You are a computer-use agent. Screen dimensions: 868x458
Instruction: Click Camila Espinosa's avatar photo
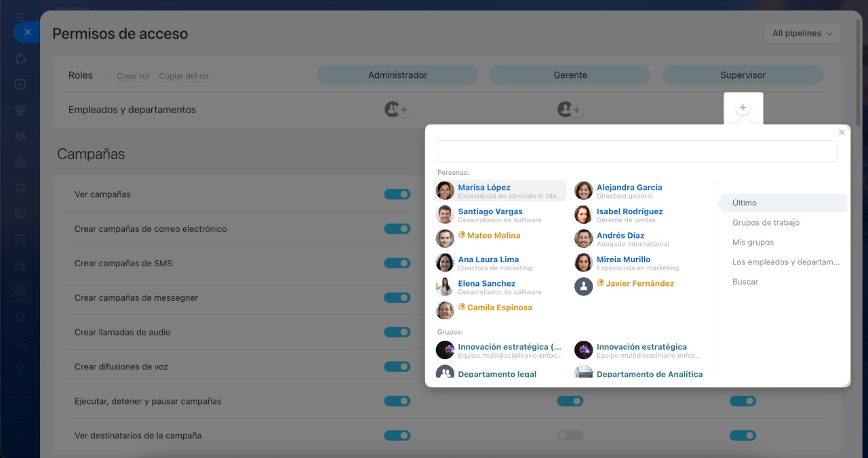click(x=445, y=310)
